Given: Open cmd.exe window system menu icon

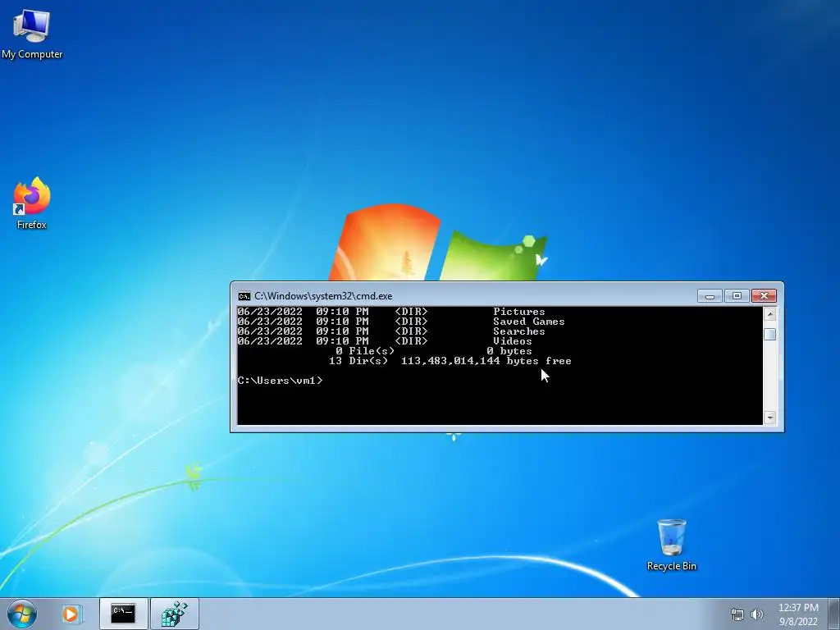Looking at the screenshot, I should [244, 296].
